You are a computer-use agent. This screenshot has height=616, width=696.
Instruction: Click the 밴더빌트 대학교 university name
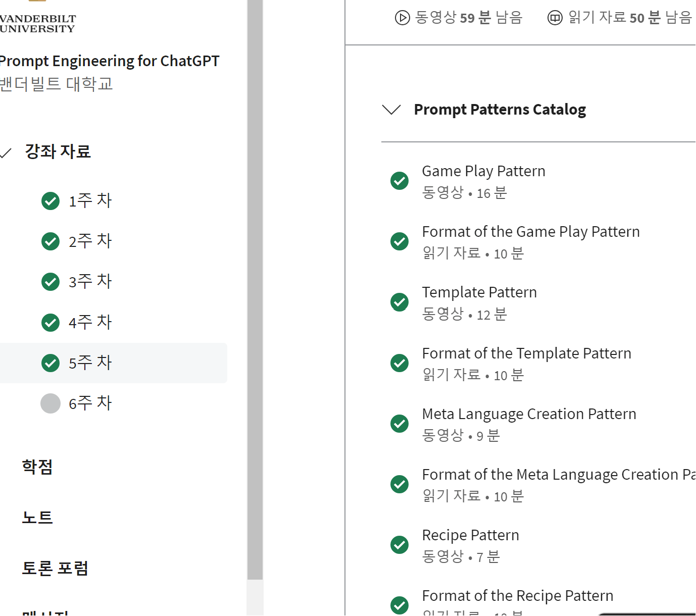[x=56, y=84]
